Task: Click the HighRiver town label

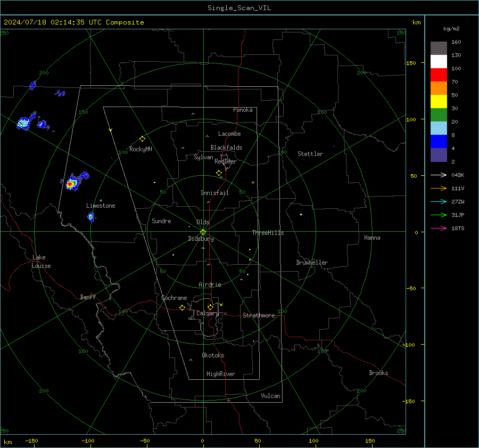Action: pos(221,374)
